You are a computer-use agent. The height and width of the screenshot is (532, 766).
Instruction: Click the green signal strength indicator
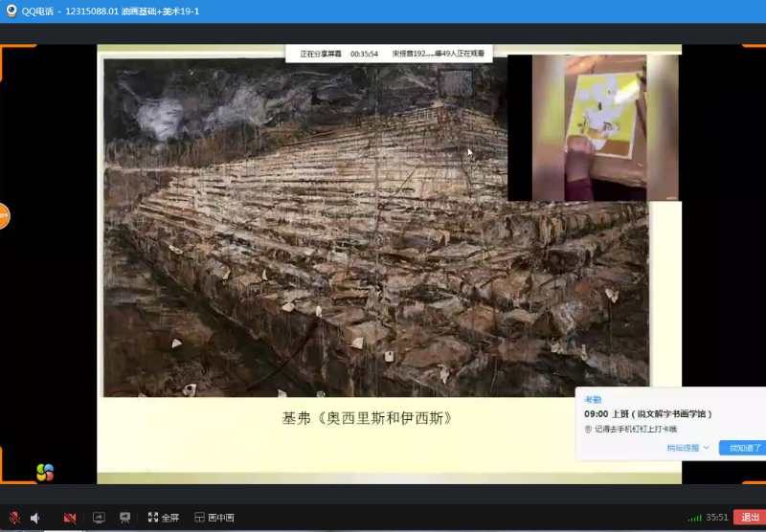pyautogui.click(x=694, y=518)
